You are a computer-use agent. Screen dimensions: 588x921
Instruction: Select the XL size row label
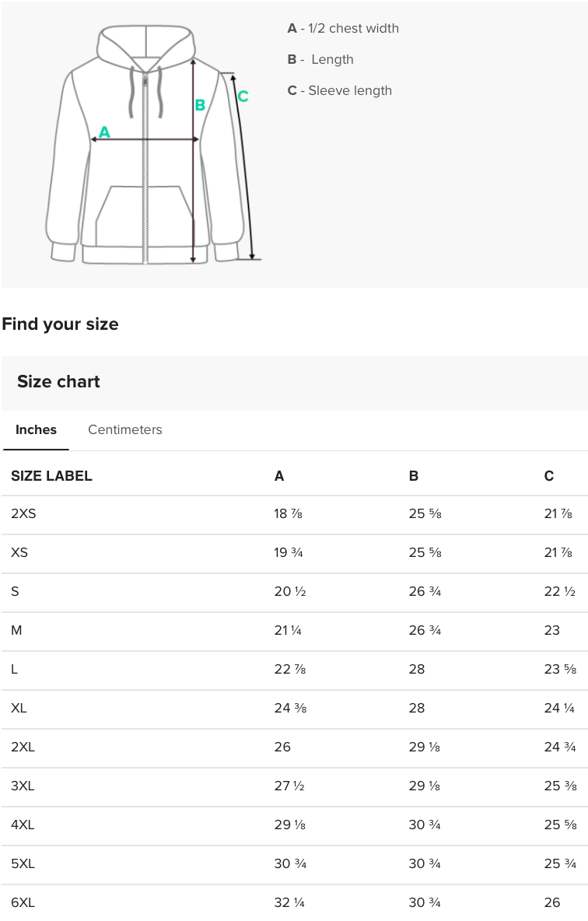(19, 708)
